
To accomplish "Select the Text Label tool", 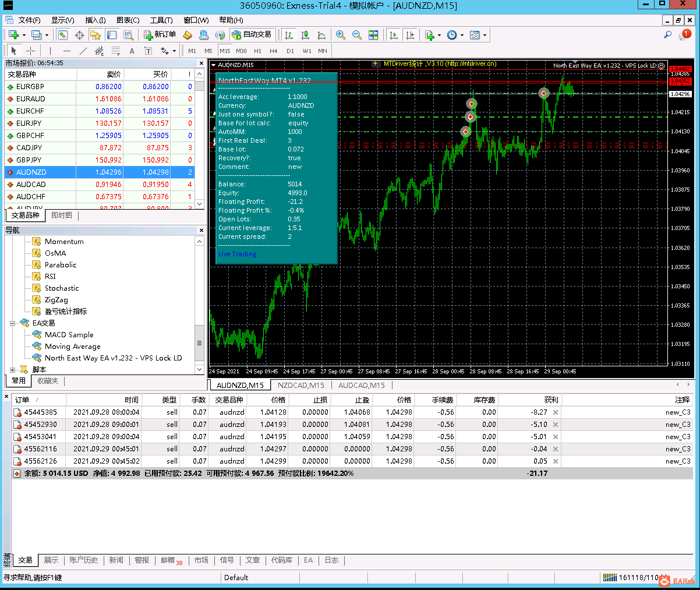I will coord(148,51).
